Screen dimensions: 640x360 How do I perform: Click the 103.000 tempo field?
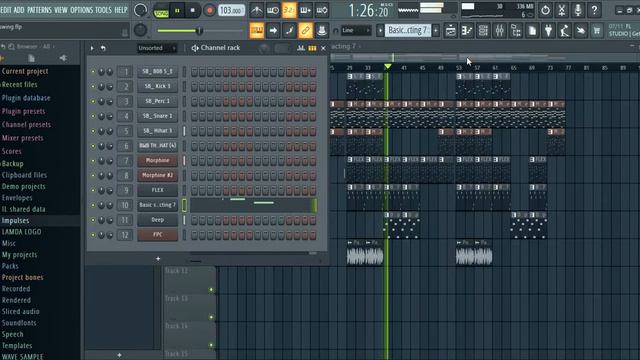click(x=231, y=10)
